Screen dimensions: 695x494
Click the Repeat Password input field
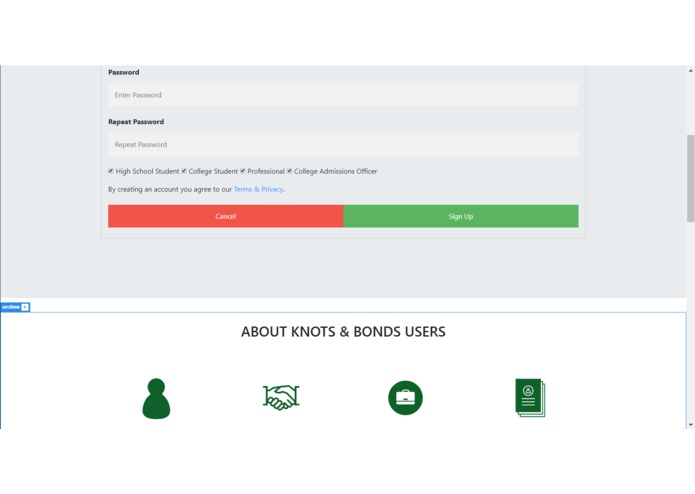coord(343,144)
